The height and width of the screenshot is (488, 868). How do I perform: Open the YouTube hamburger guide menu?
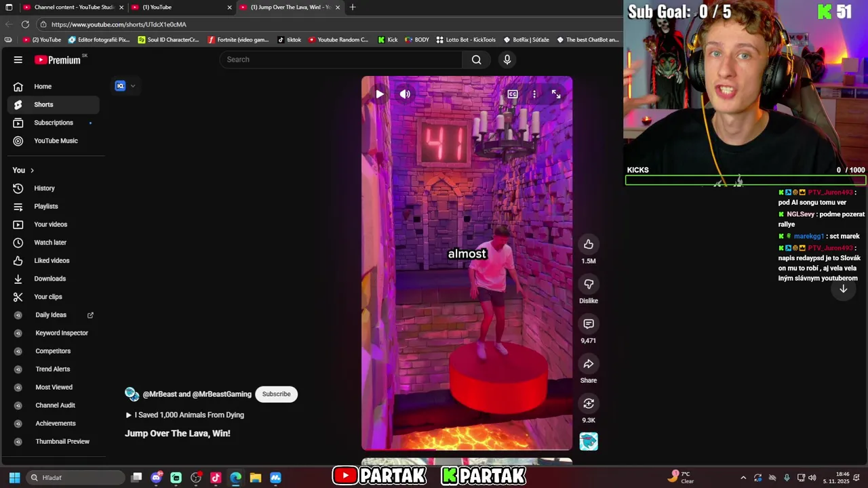click(18, 60)
